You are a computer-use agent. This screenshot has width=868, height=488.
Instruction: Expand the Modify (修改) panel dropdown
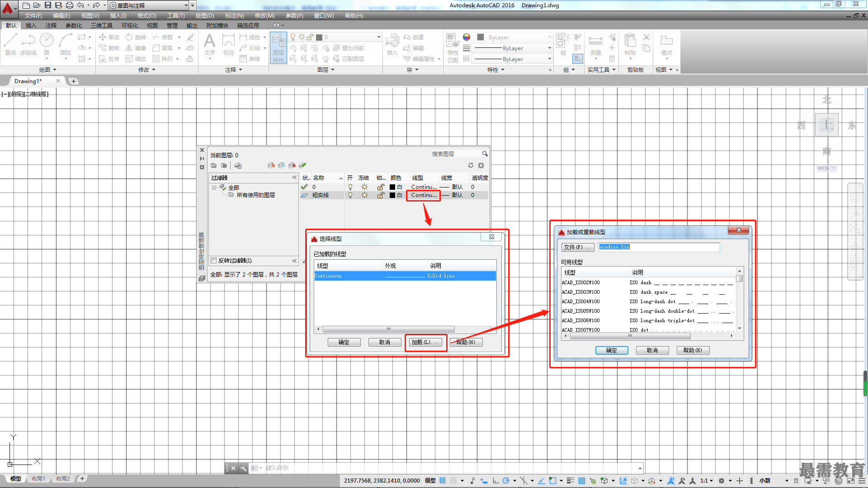[x=147, y=70]
